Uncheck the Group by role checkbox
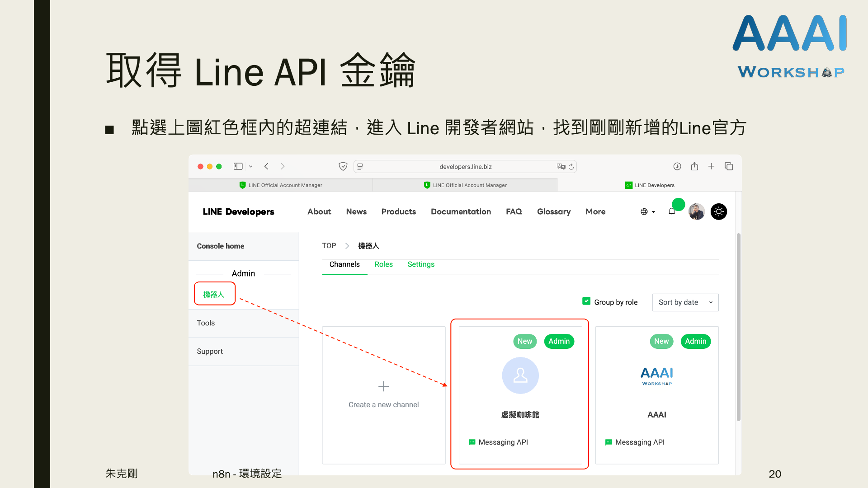 pyautogui.click(x=586, y=301)
